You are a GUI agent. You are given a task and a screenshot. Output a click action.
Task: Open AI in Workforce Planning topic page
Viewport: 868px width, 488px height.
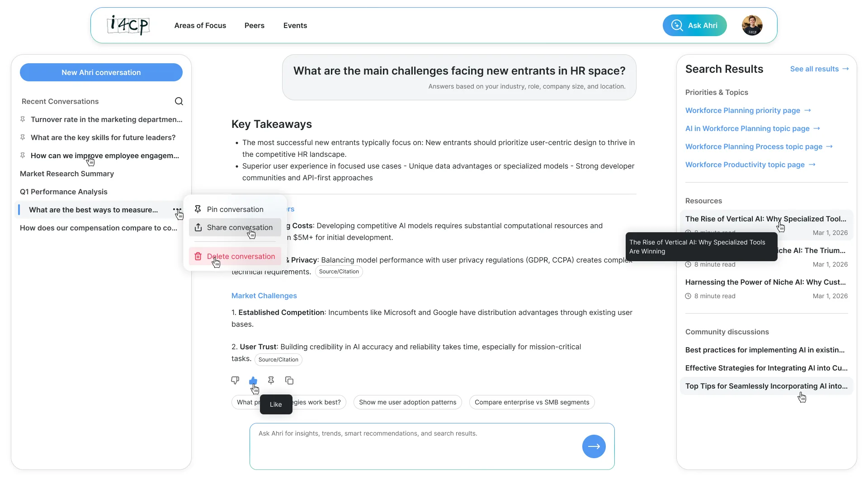tap(753, 128)
